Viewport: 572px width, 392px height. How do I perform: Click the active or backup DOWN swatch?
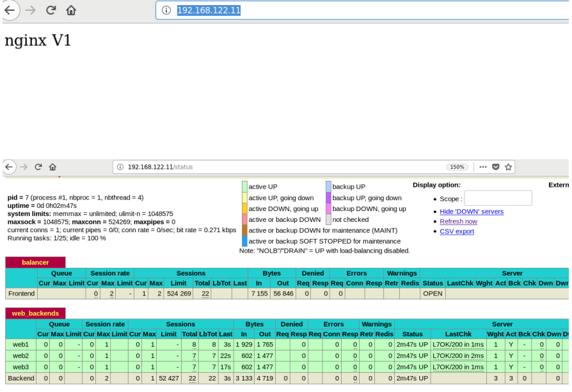coord(244,219)
